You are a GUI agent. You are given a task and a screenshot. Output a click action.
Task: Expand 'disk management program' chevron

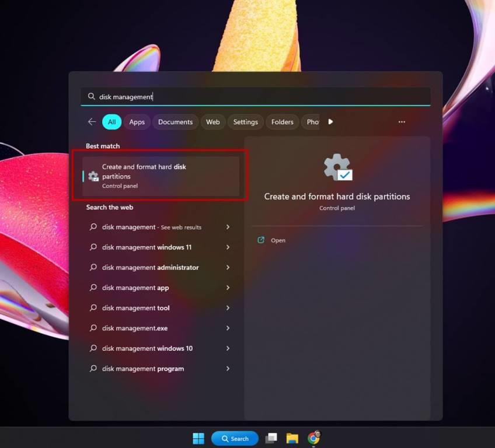tap(228, 369)
